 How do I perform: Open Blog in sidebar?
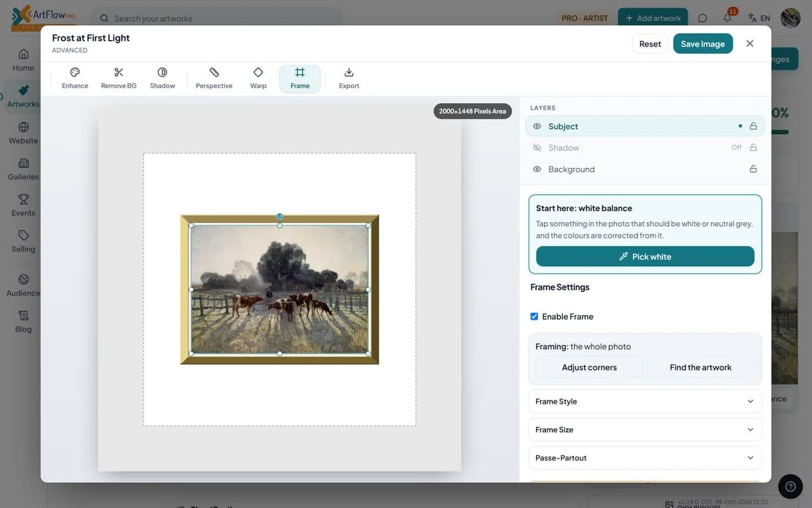23,322
